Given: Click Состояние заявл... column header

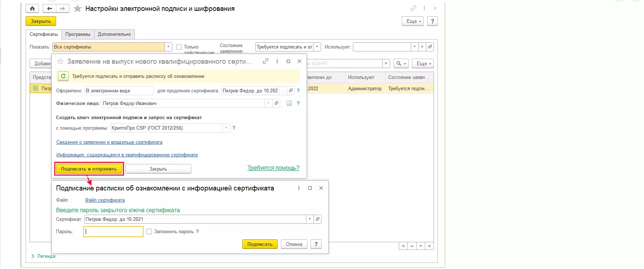Looking at the screenshot, I should pos(409,77).
